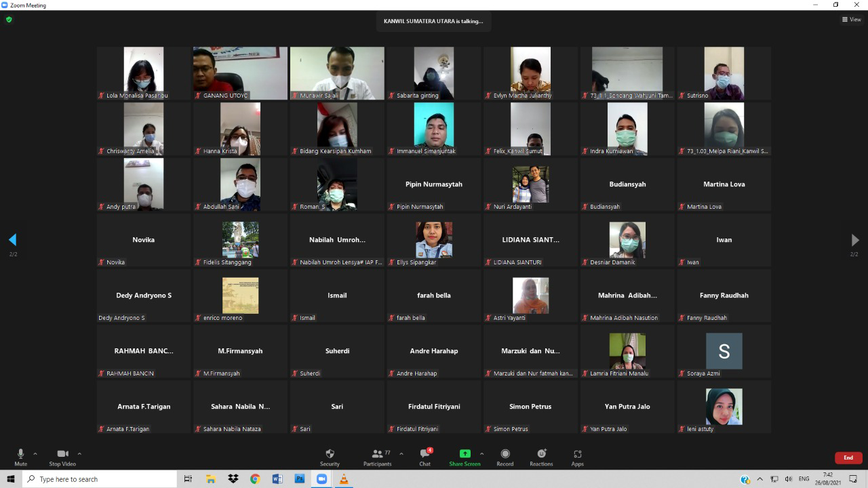Open the View layout menu
Screen dimensions: 868x488
(x=851, y=20)
